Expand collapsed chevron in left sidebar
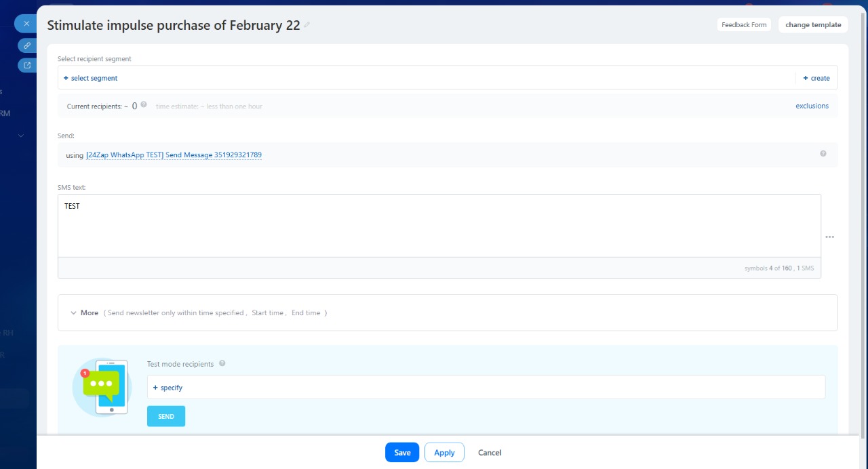The height and width of the screenshot is (469, 868). [x=21, y=136]
